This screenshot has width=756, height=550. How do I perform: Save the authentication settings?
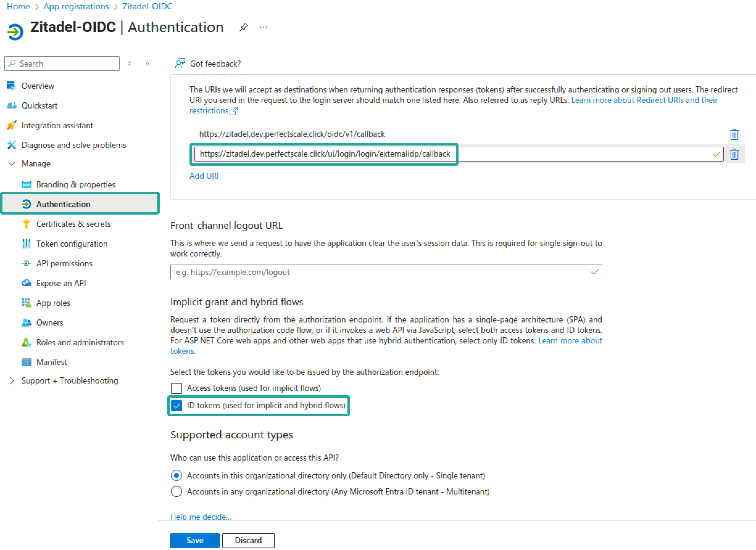[x=195, y=540]
